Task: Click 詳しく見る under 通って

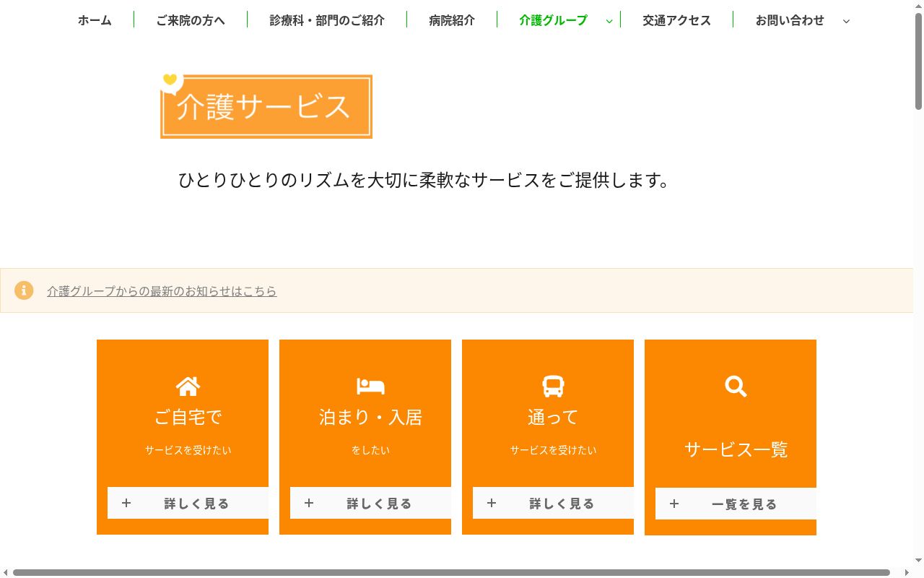Action: pyautogui.click(x=553, y=503)
